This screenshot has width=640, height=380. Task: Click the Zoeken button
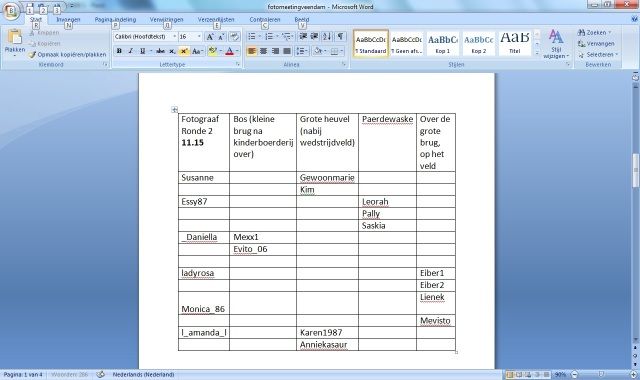(x=595, y=32)
